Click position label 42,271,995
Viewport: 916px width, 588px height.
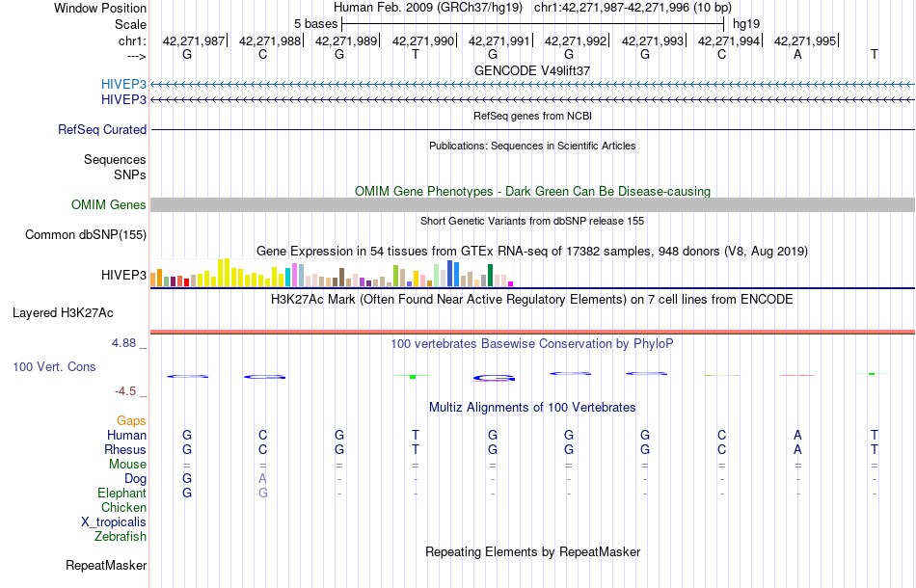[x=805, y=40]
